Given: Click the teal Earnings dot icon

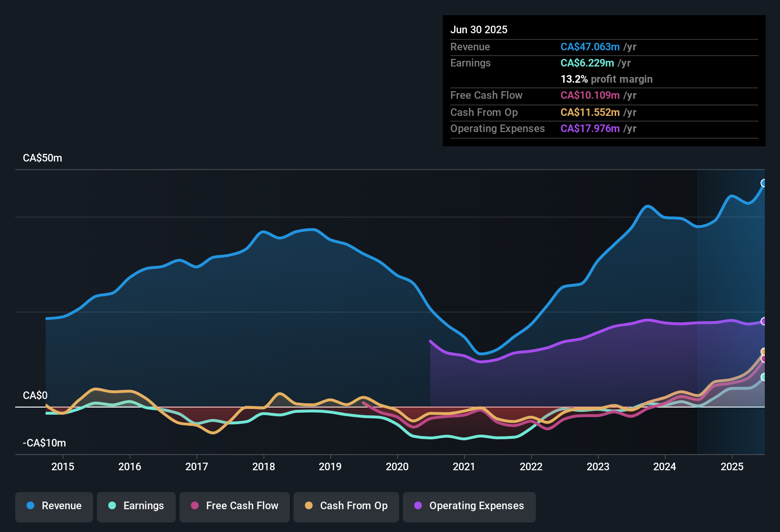Looking at the screenshot, I should [112, 506].
